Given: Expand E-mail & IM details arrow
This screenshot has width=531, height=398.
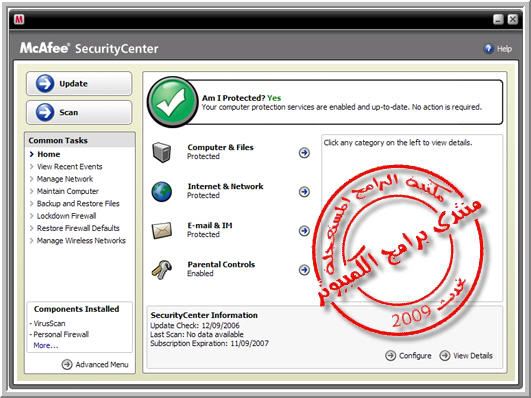Looking at the screenshot, I should click(304, 231).
